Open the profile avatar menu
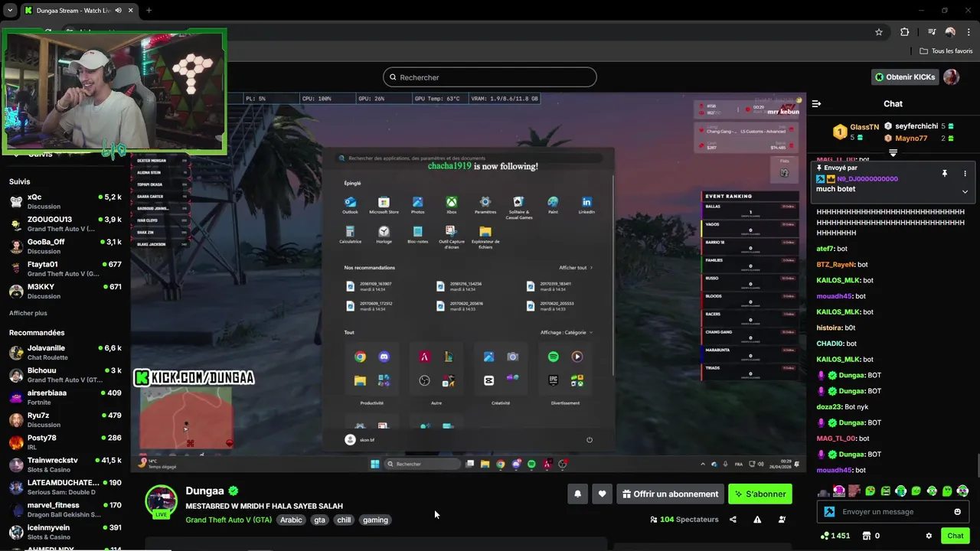This screenshot has width=980, height=551. (x=951, y=77)
